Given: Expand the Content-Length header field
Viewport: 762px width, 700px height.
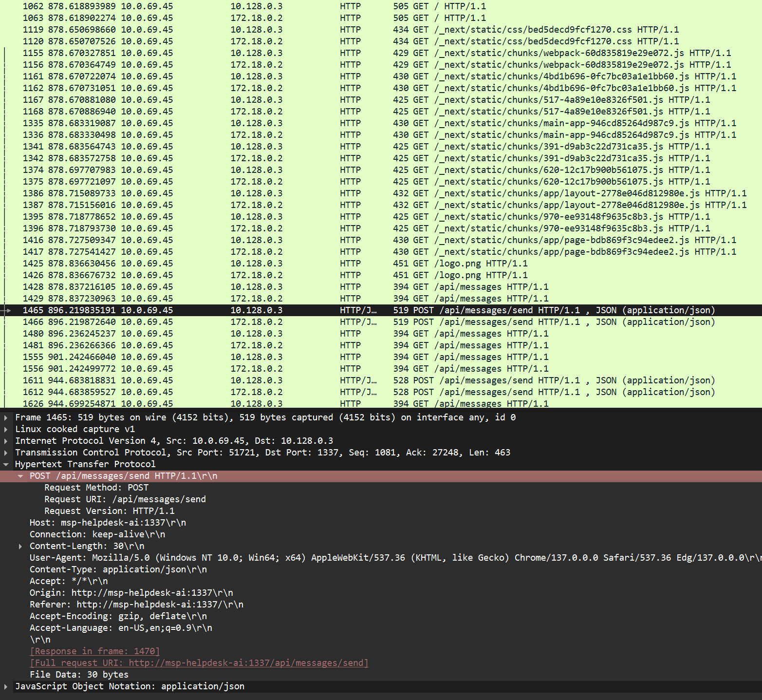Looking at the screenshot, I should [19, 546].
